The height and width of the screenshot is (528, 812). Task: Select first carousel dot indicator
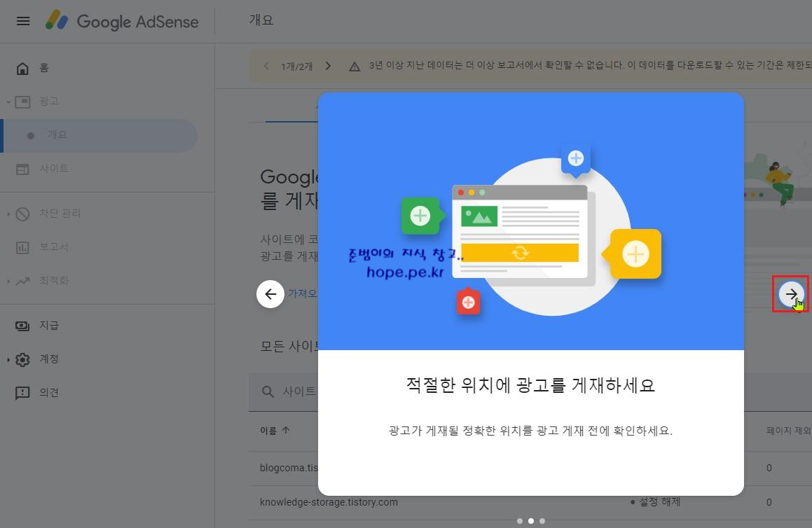tap(519, 521)
